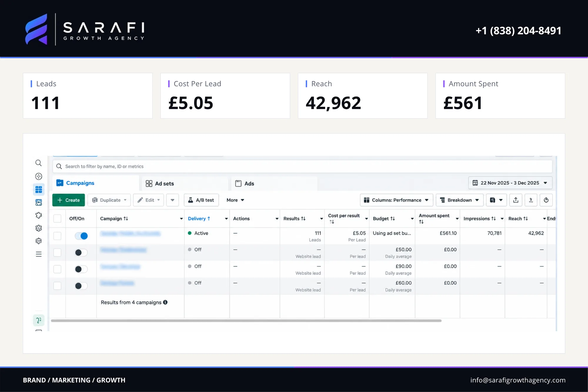Turn on the £50.00 budget campaign switch
The width and height of the screenshot is (588, 392).
click(81, 253)
